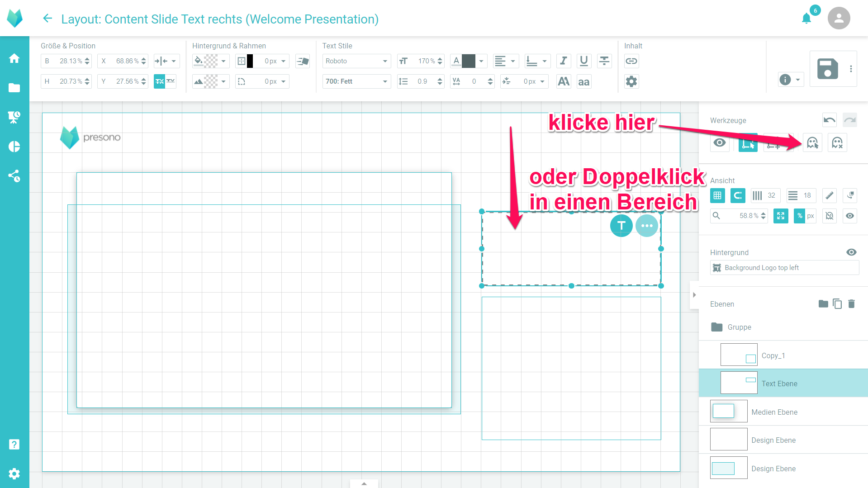Toggle snap-to-magnet in Ansicht

point(738,195)
